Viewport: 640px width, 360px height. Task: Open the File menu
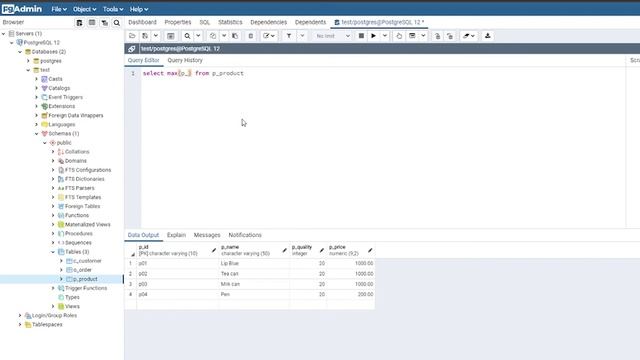[x=59, y=9]
